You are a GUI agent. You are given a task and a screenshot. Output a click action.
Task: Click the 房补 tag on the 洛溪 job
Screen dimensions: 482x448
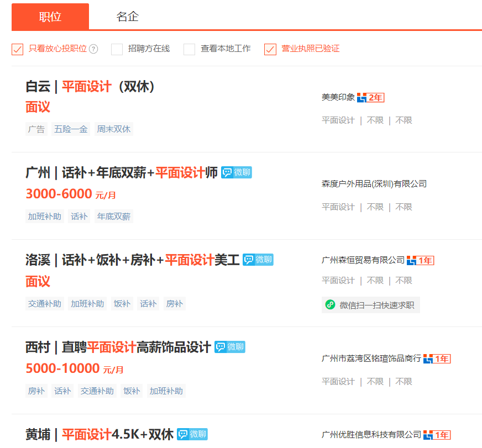click(174, 304)
